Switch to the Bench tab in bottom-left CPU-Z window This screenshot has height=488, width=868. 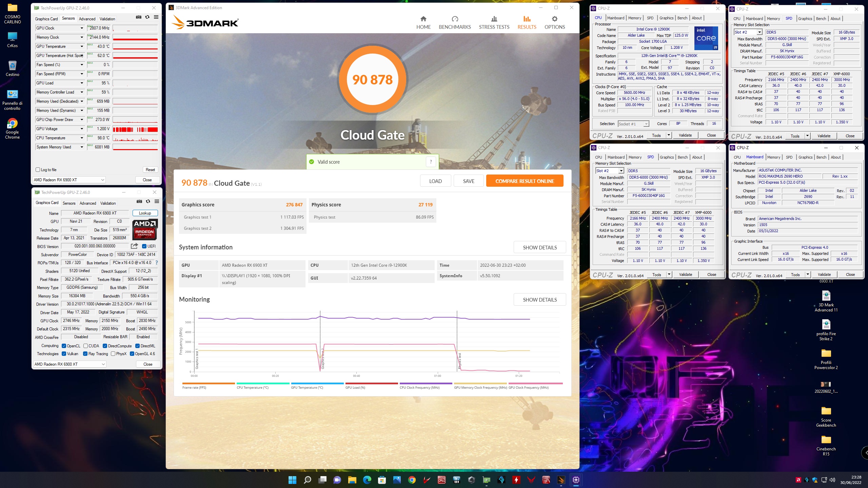click(x=683, y=157)
